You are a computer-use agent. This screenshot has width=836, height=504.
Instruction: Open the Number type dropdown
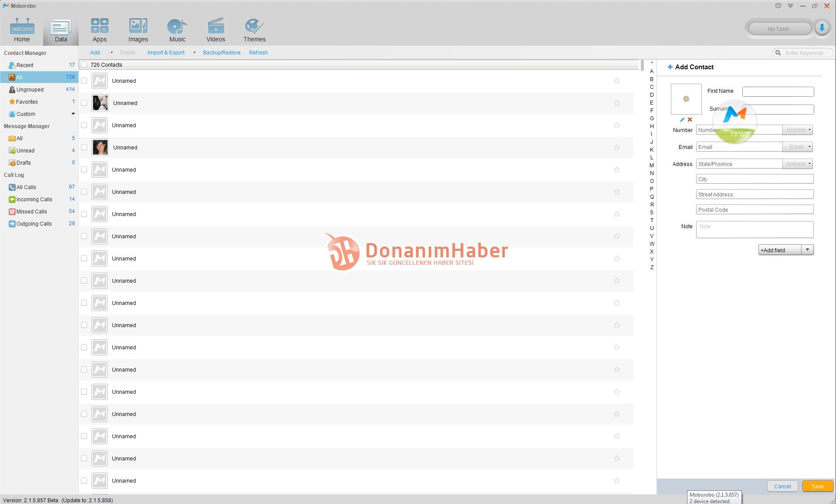point(798,130)
